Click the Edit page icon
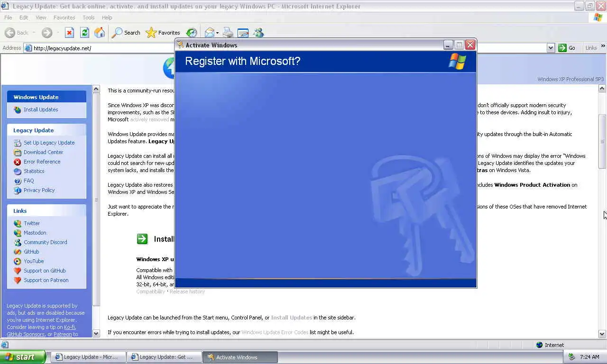The width and height of the screenshot is (607, 364). 243,33
